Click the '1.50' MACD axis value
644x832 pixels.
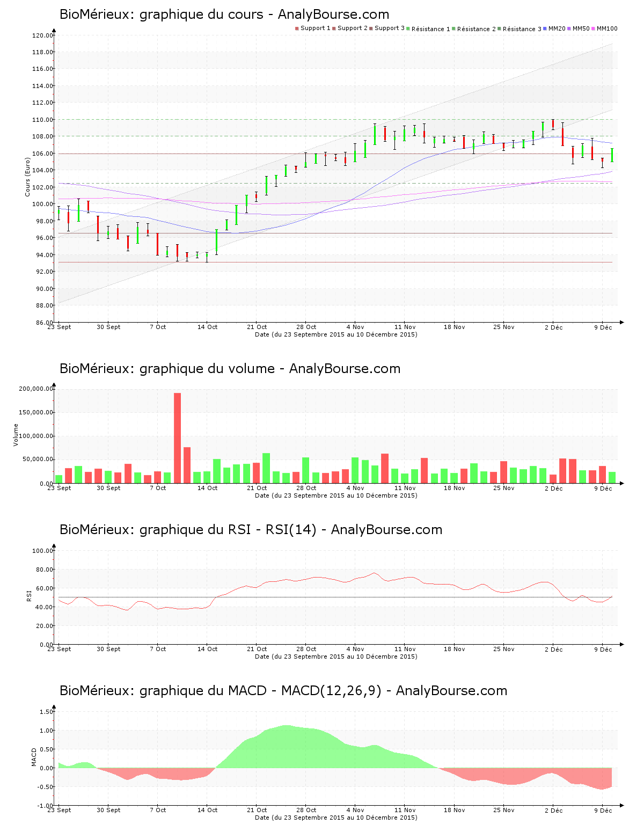tap(47, 712)
